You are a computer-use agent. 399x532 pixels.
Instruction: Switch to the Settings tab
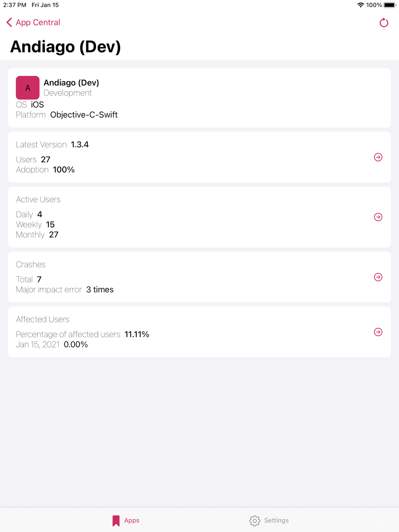coord(269,520)
